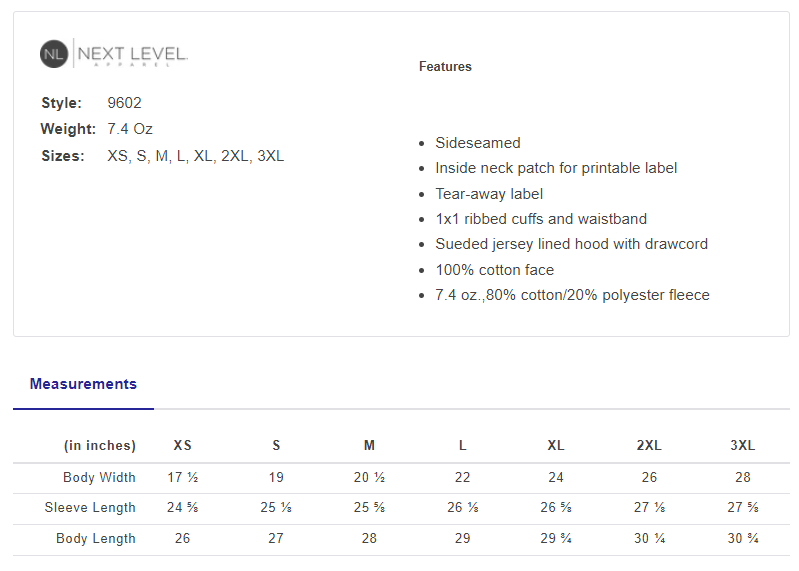Select style number 9602

coord(124,103)
